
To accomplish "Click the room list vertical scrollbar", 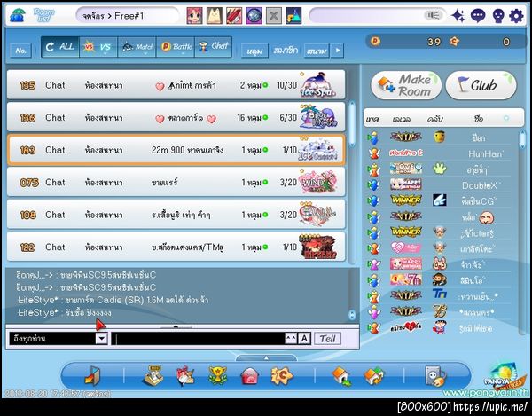I will click(352, 123).
